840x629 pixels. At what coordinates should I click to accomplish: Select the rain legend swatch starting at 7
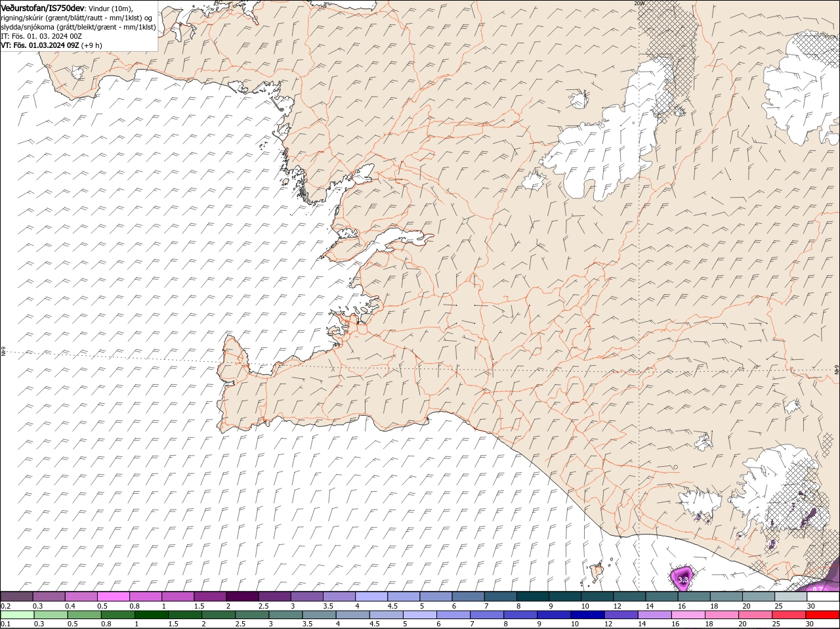pos(488,615)
